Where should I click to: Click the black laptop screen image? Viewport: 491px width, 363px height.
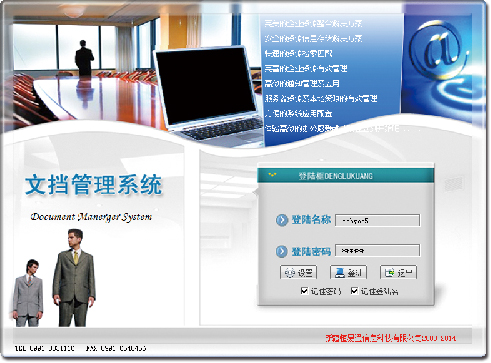coord(207,86)
